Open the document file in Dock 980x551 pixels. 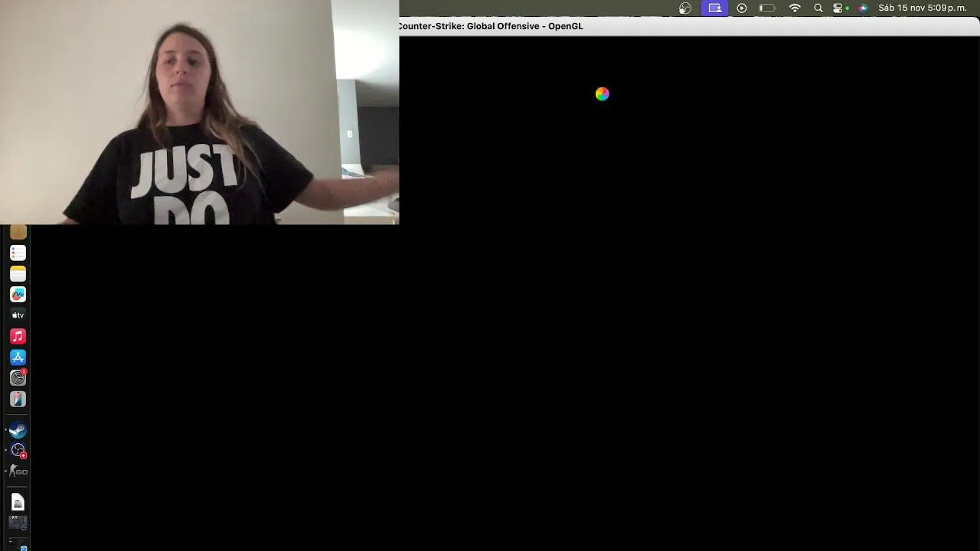(x=18, y=503)
